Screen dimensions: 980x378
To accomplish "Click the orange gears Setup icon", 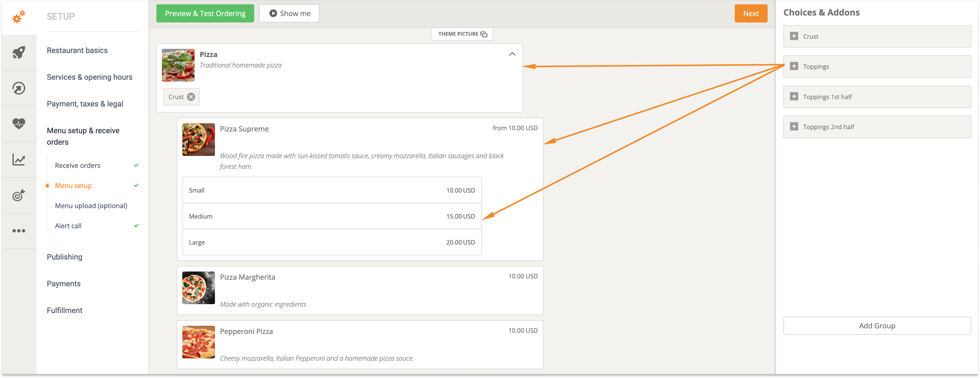I will 19,17.
